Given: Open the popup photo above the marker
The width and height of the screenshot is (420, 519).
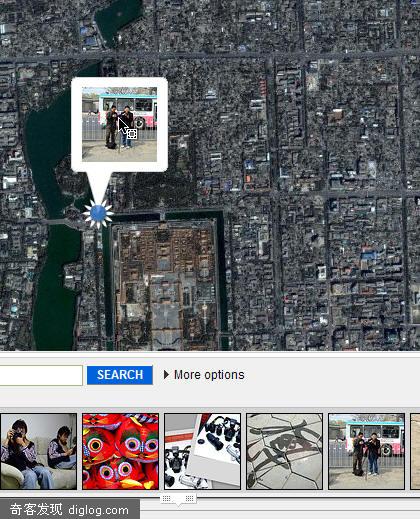Looking at the screenshot, I should coord(119,124).
